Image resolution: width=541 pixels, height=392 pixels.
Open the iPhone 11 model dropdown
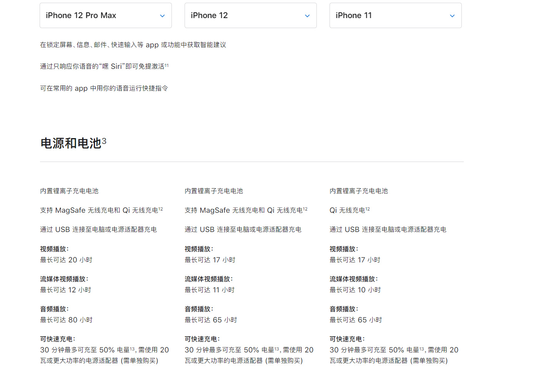[396, 15]
